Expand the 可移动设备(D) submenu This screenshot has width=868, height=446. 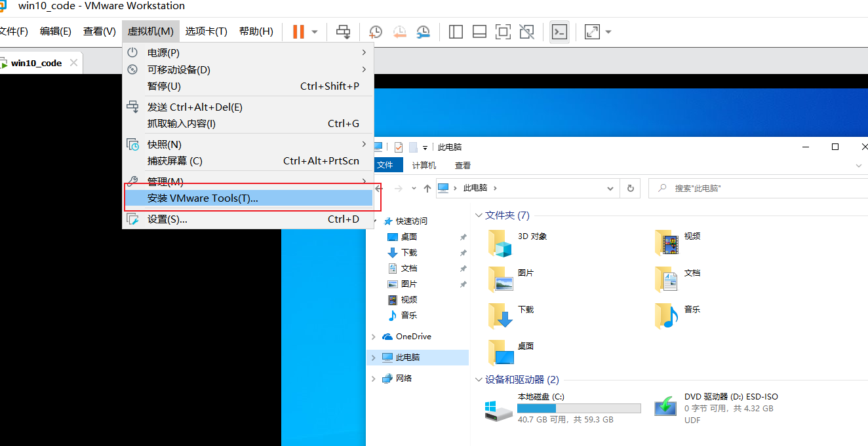tap(248, 69)
